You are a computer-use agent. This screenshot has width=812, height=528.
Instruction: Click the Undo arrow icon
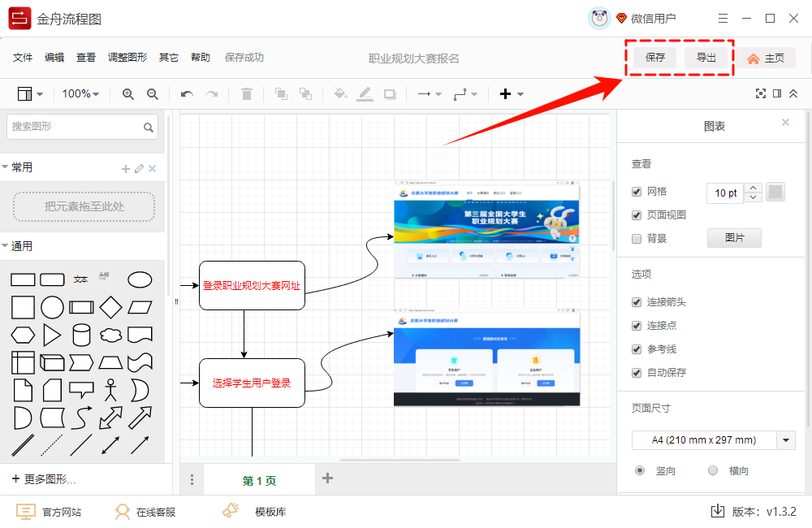tap(186, 94)
